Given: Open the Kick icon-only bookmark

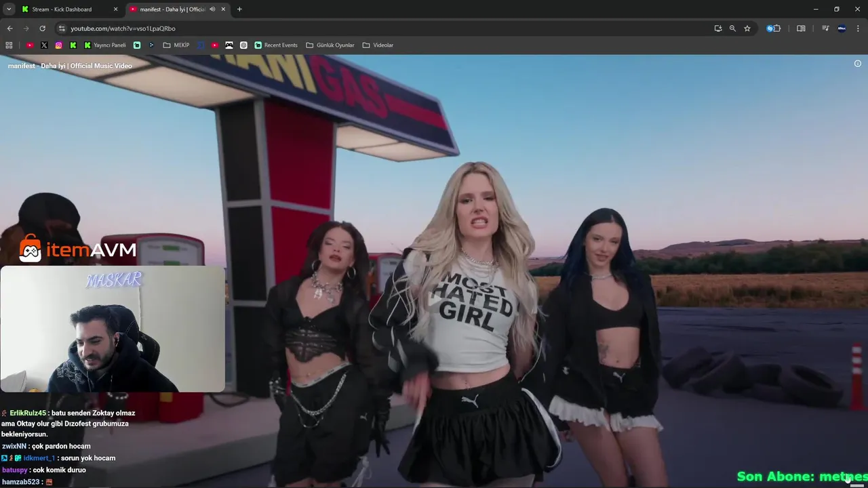Looking at the screenshot, I should click(73, 45).
